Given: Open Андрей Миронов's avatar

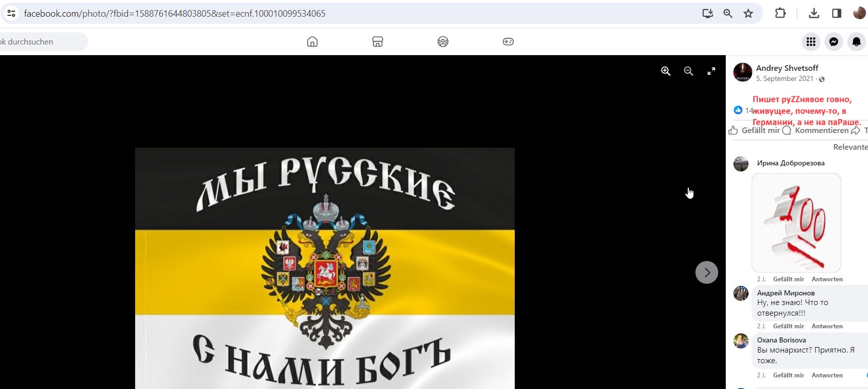Looking at the screenshot, I should (741, 293).
